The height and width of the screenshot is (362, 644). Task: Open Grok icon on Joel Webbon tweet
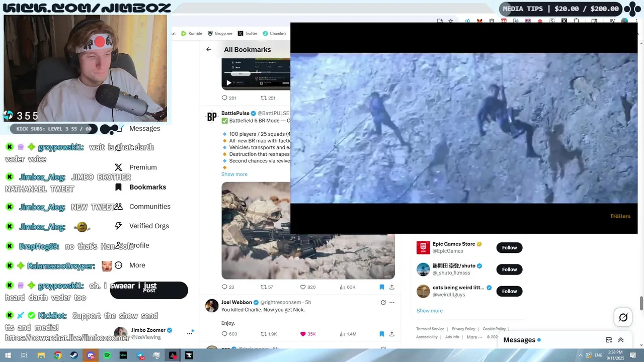click(x=383, y=303)
